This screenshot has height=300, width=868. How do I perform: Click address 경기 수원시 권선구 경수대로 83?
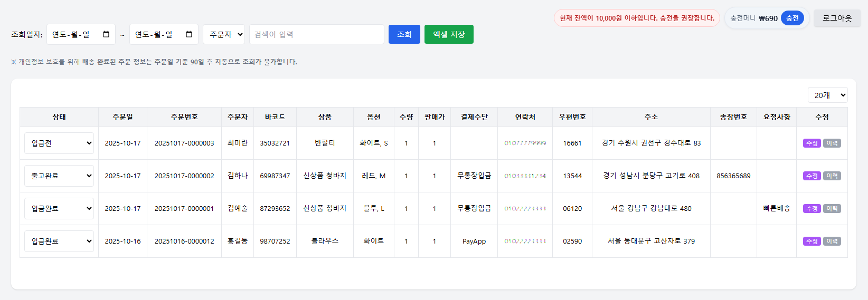[x=651, y=143]
